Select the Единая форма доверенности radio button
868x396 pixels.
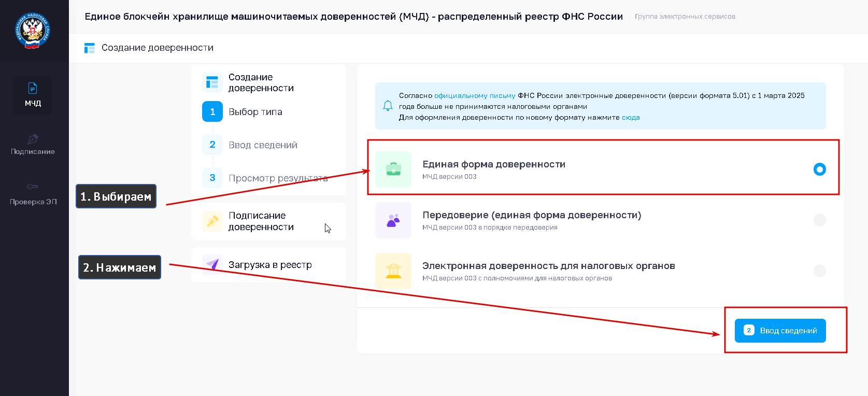[820, 169]
